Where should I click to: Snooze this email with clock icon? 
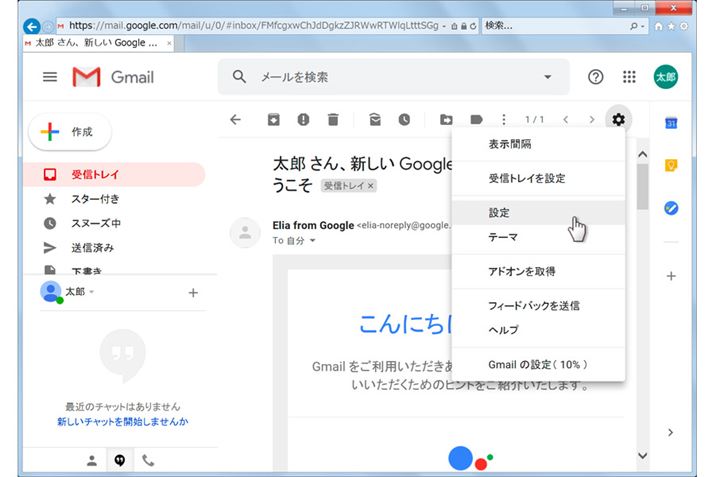[x=404, y=119]
